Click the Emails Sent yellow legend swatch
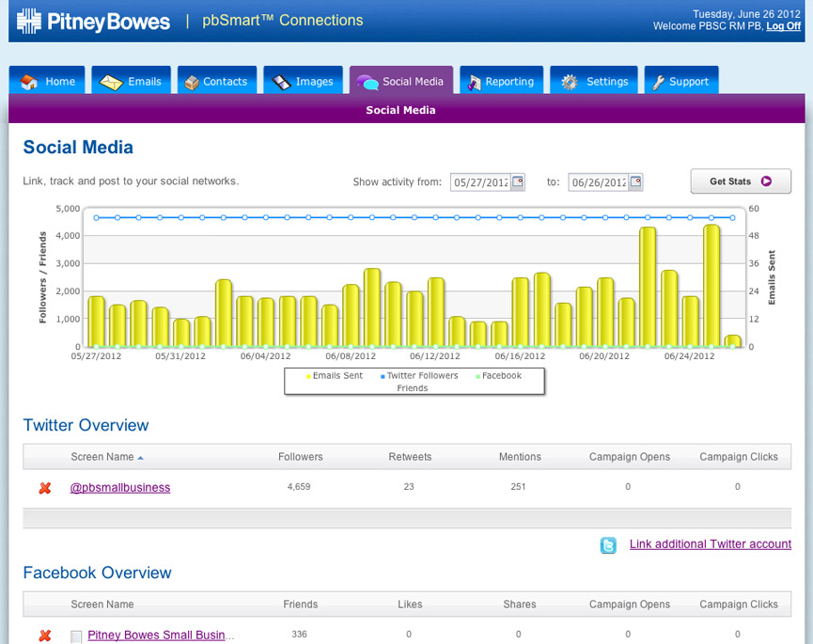 tap(308, 376)
